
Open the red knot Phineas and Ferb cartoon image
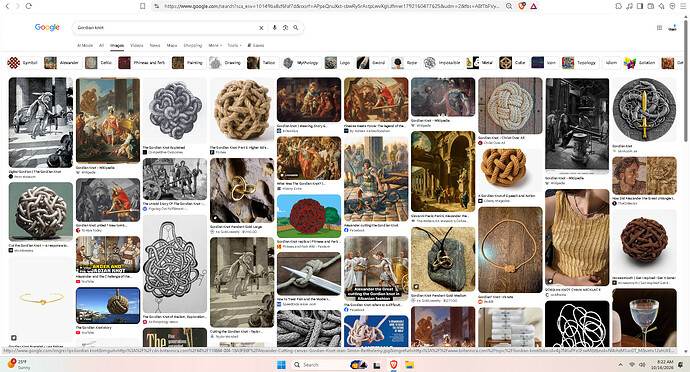[x=309, y=216]
